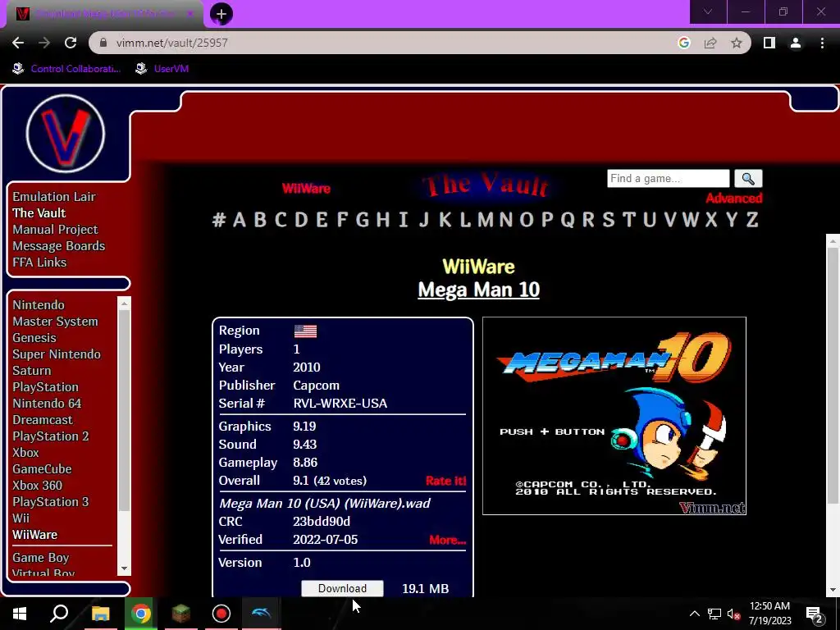Open Dolphin emulator from taskbar
840x630 pixels.
(262, 614)
